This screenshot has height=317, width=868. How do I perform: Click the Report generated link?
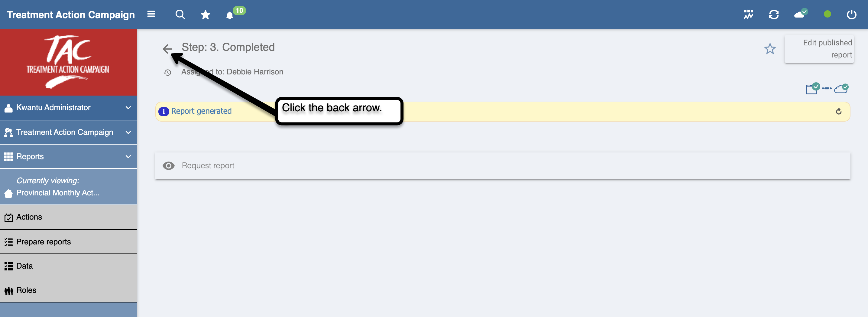pyautogui.click(x=201, y=111)
